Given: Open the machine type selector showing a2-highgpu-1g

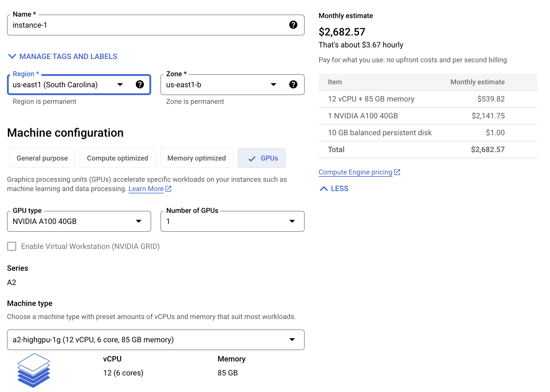Looking at the screenshot, I should click(292, 339).
